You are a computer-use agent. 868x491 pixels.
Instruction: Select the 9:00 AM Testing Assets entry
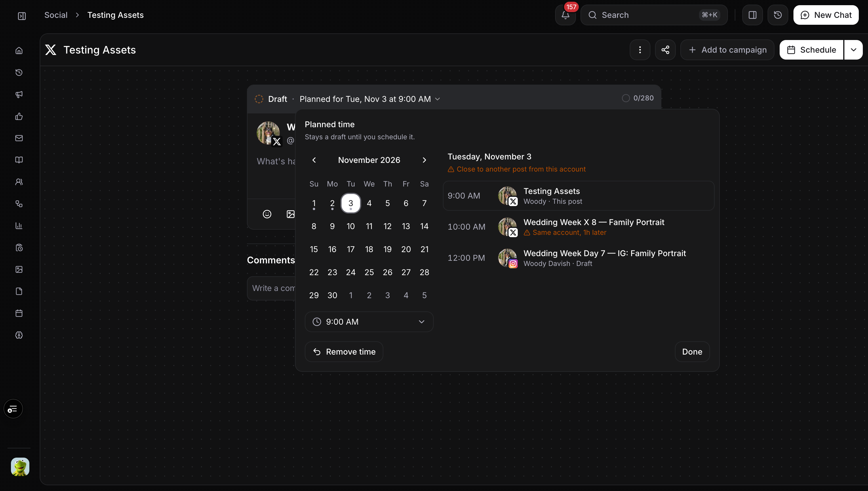[x=578, y=196]
